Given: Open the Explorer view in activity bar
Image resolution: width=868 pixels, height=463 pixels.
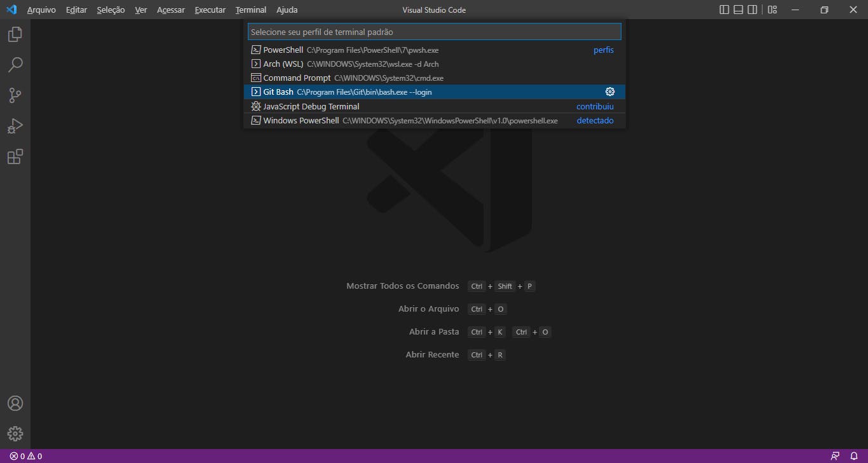Looking at the screenshot, I should (x=15, y=34).
